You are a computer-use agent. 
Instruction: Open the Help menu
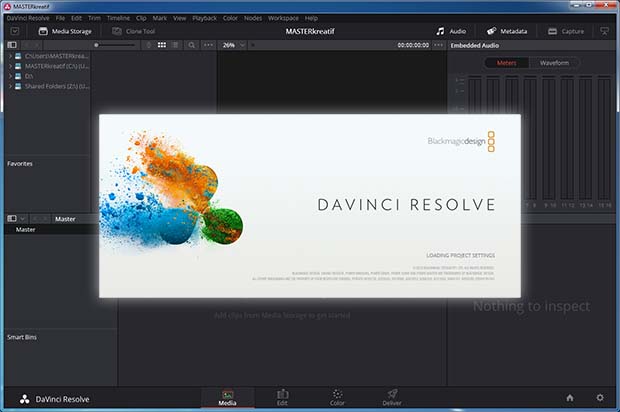[311, 18]
